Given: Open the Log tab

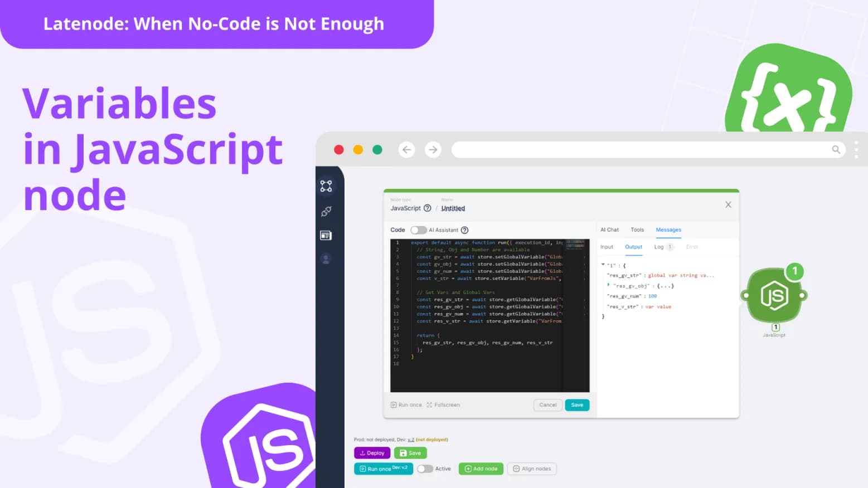Looking at the screenshot, I should pyautogui.click(x=659, y=247).
